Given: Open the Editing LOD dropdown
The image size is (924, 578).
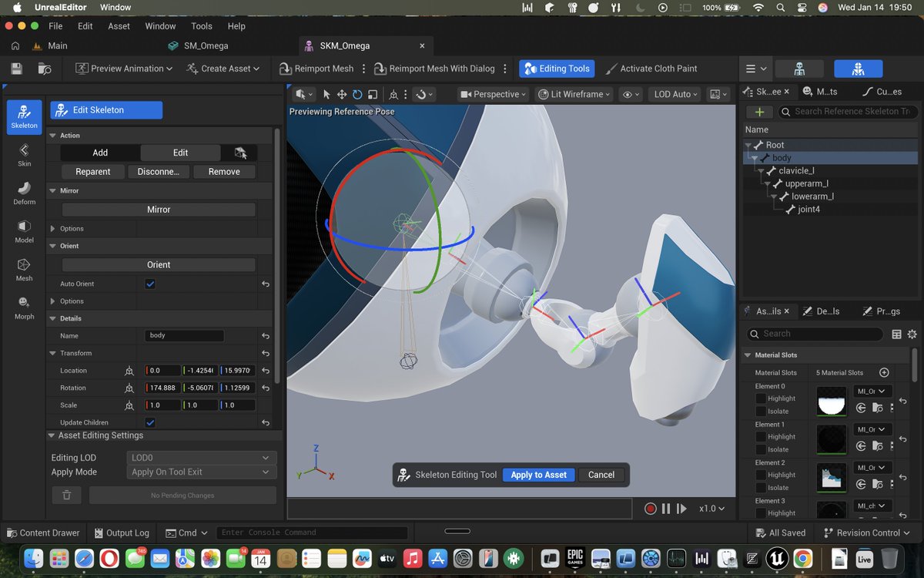Looking at the screenshot, I should click(x=202, y=458).
